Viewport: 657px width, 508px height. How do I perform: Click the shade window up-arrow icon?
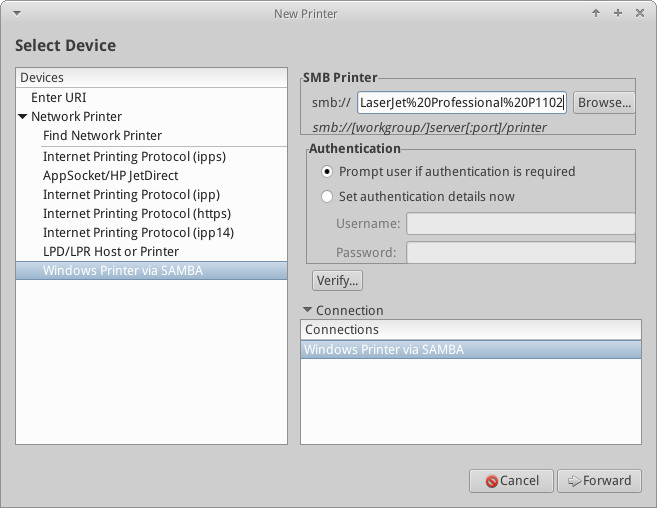596,14
